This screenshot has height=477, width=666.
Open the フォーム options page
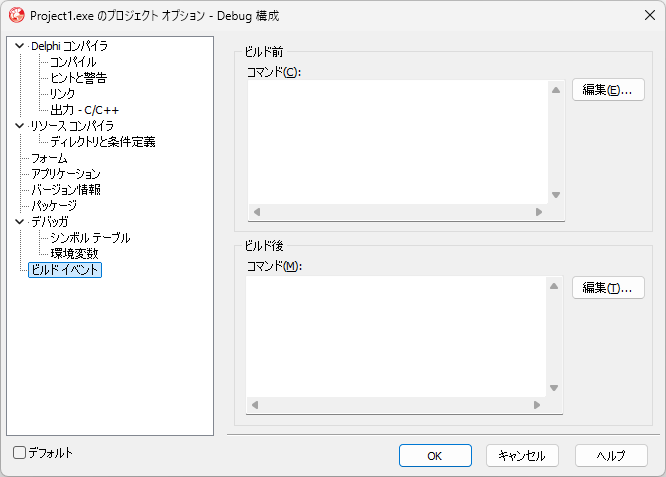coord(49,158)
